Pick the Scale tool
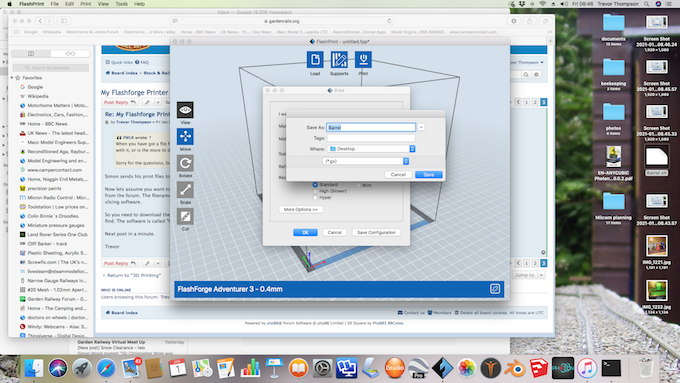 pyautogui.click(x=185, y=190)
